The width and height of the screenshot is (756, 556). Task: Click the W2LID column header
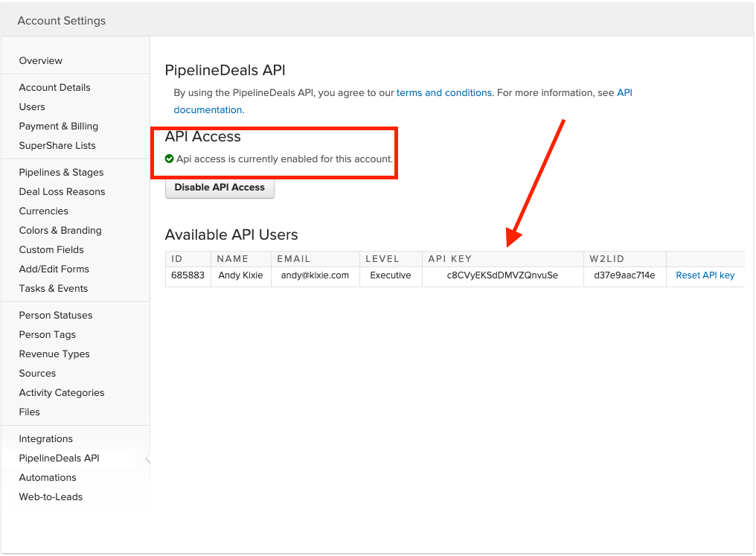[x=606, y=259]
